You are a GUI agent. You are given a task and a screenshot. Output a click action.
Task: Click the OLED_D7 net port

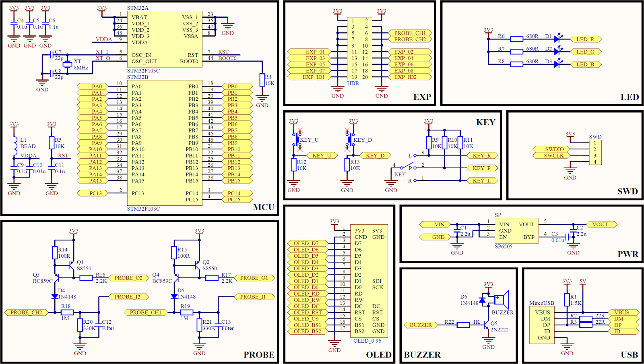(x=308, y=243)
